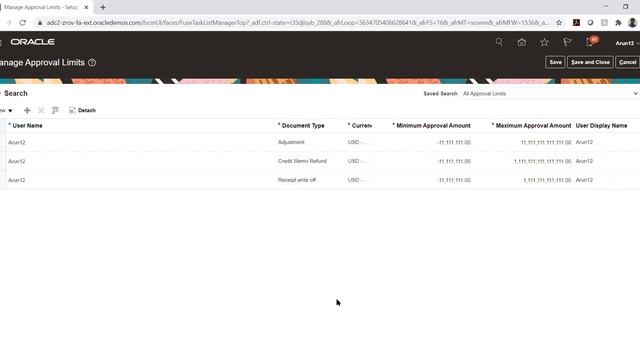640x360 pixels.
Task: Sort by User Name column header
Action: (27, 125)
